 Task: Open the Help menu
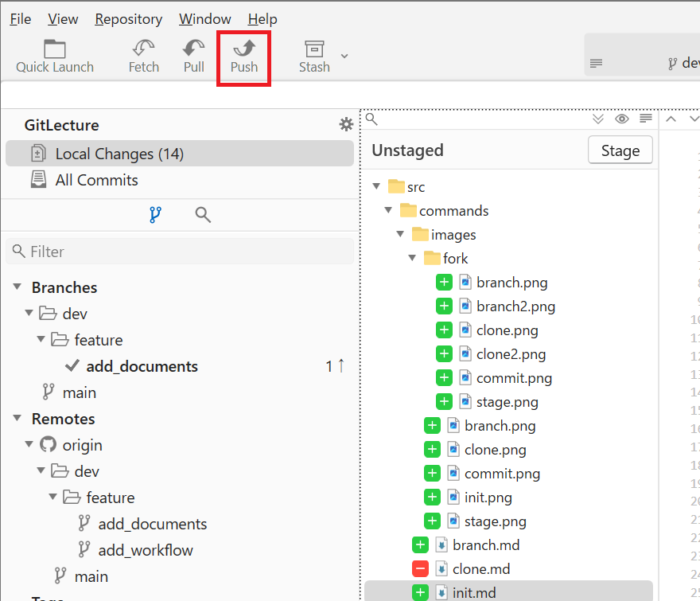click(x=262, y=19)
